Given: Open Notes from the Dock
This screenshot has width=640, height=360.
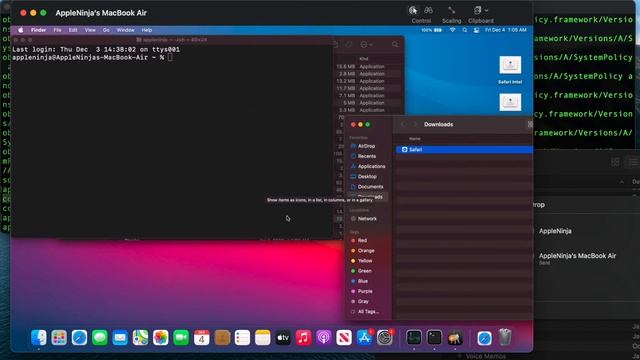Looking at the screenshot, I should pos(263,338).
